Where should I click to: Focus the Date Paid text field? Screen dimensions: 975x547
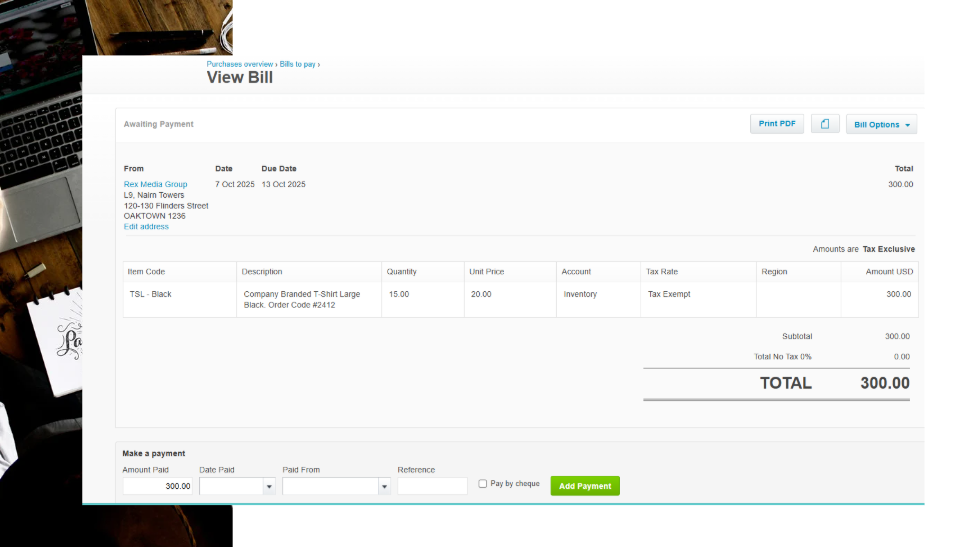[231, 486]
